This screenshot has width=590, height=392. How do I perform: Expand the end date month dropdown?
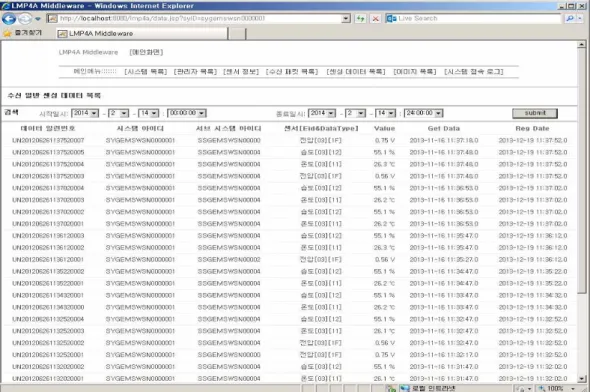point(361,113)
